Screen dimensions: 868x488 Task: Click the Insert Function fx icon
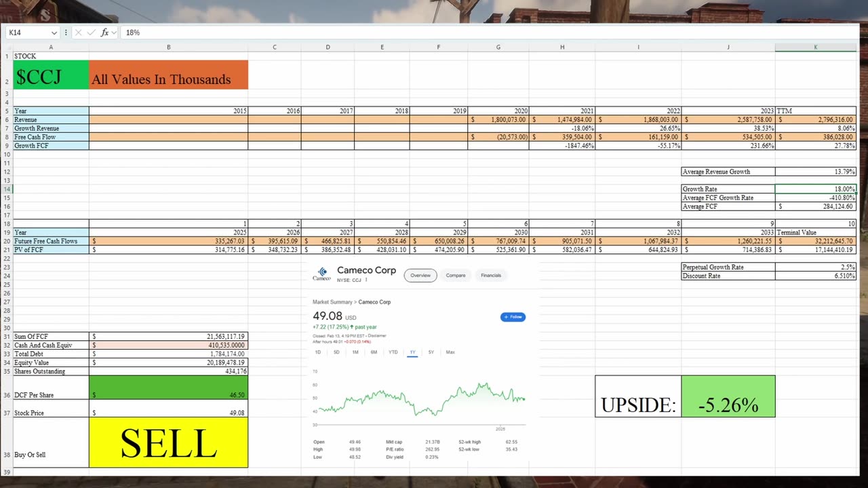point(104,33)
